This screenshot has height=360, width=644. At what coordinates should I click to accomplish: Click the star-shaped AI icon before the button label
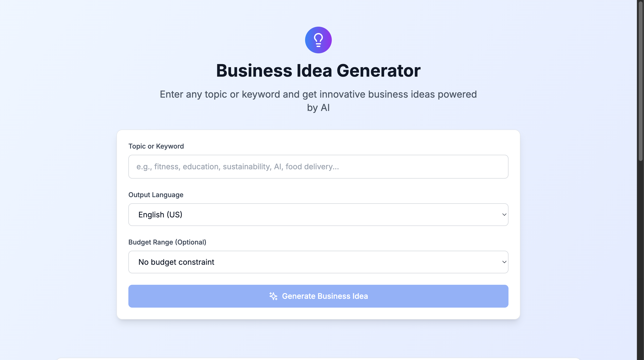click(x=273, y=296)
